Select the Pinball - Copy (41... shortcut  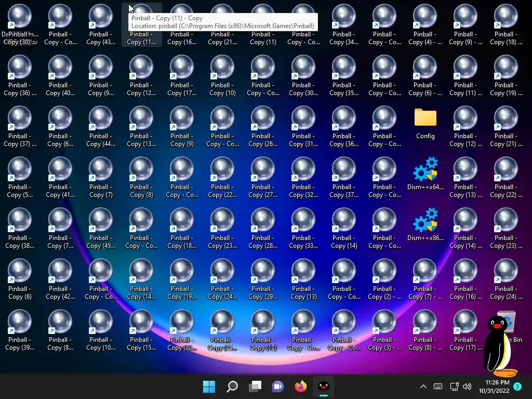60,178
